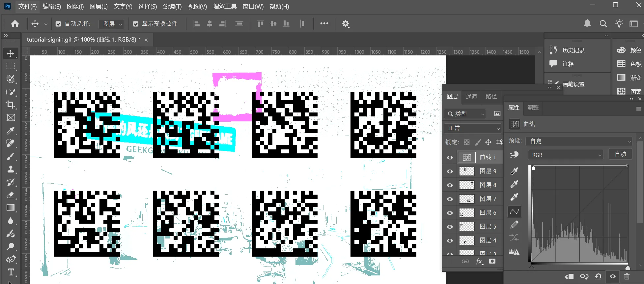Select the Eyedropper tool in left toolbar
Viewport: 644px width, 284px height.
[x=11, y=131]
